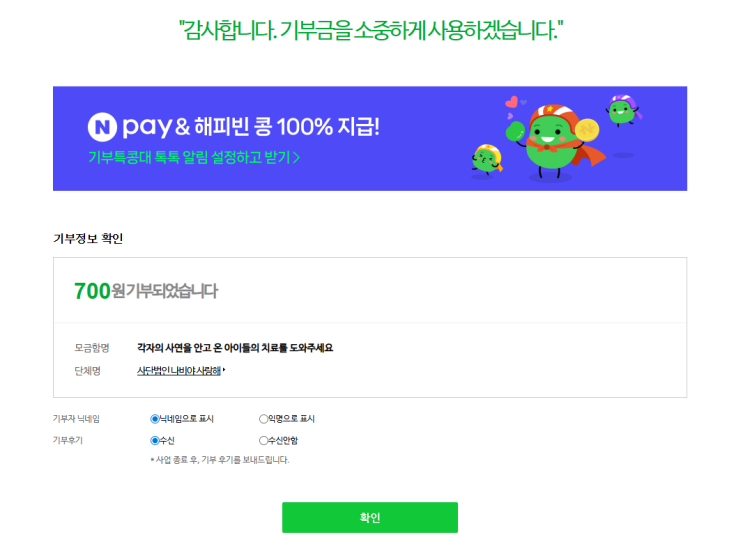Click the pink heart icon in banner
Screen dimensions: 743x544
coord(511,101)
